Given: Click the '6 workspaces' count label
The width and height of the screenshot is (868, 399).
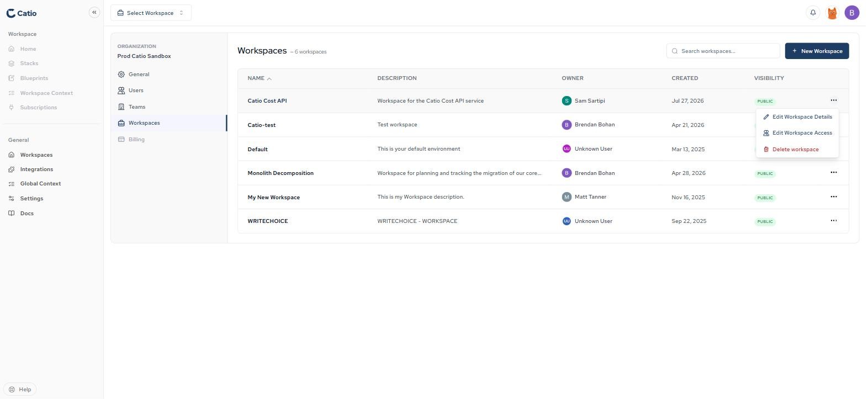Looking at the screenshot, I should 310,52.
